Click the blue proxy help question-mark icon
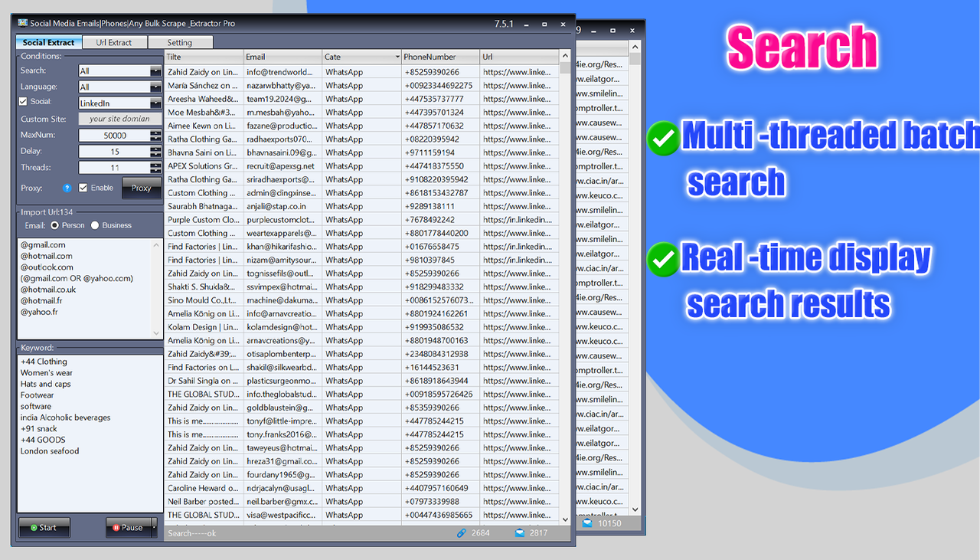980x560 pixels. pyautogui.click(x=67, y=188)
